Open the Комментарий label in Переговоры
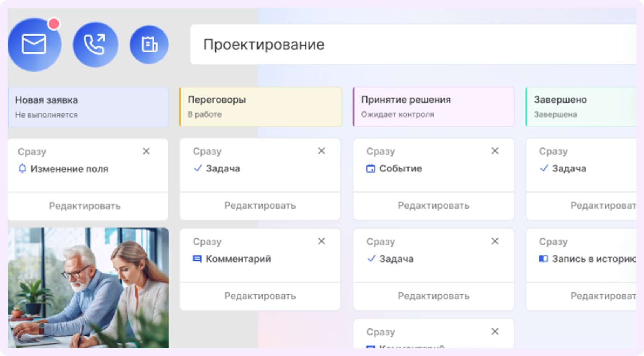 tap(238, 259)
